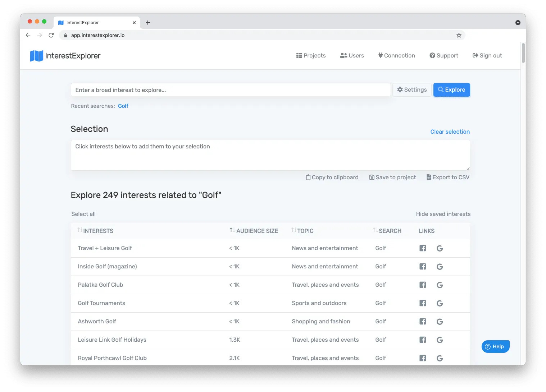The height and width of the screenshot is (392, 546).
Task: Sort table by Search column
Action: pos(387,231)
